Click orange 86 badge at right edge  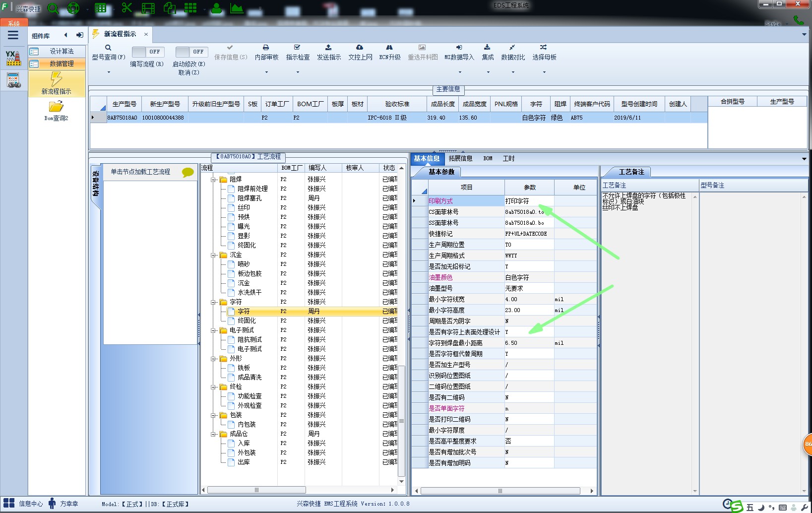[808, 444]
